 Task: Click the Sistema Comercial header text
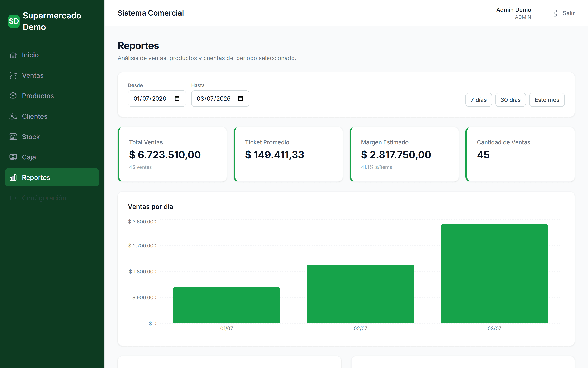151,13
